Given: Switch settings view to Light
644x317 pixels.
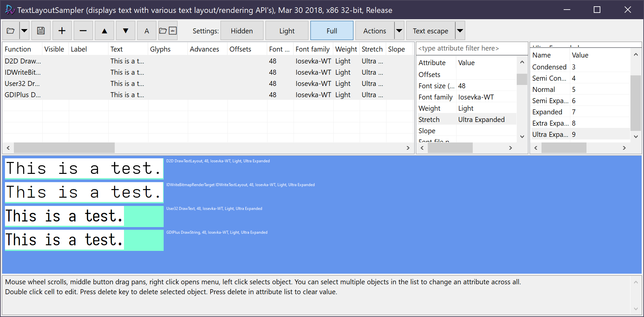Looking at the screenshot, I should (x=286, y=30).
